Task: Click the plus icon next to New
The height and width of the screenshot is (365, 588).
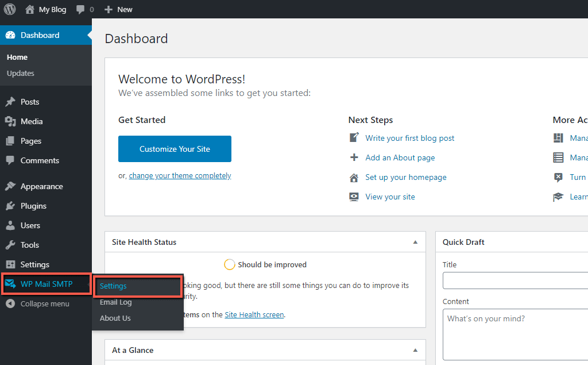Action: 109,9
